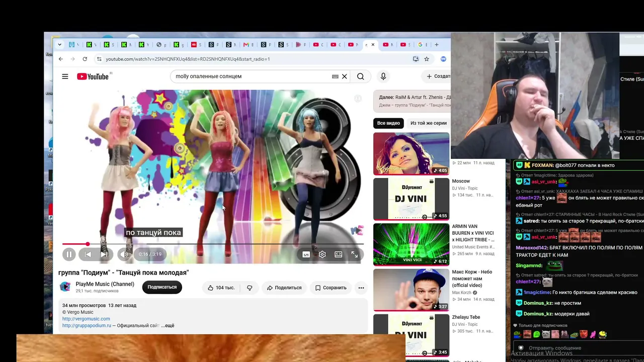This screenshot has height=362, width=644.
Task: Open the 'Далее' up-next playlist panel
Action: [412, 101]
